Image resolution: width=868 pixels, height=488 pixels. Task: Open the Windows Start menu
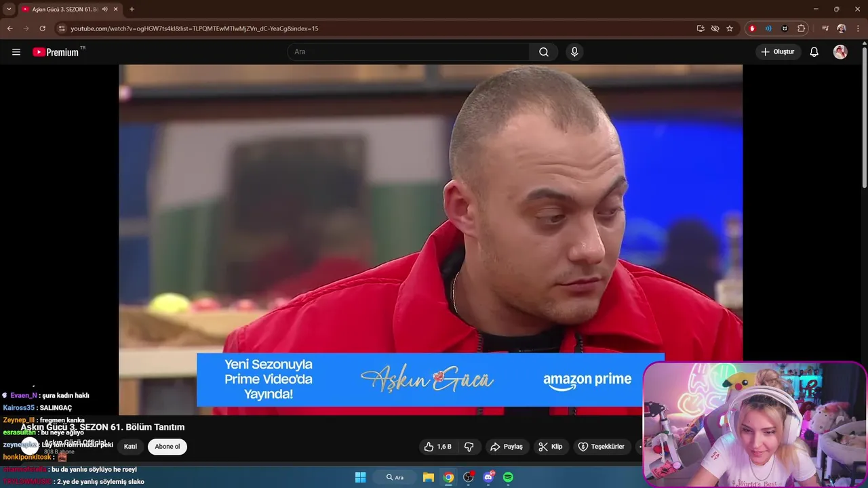tap(361, 477)
